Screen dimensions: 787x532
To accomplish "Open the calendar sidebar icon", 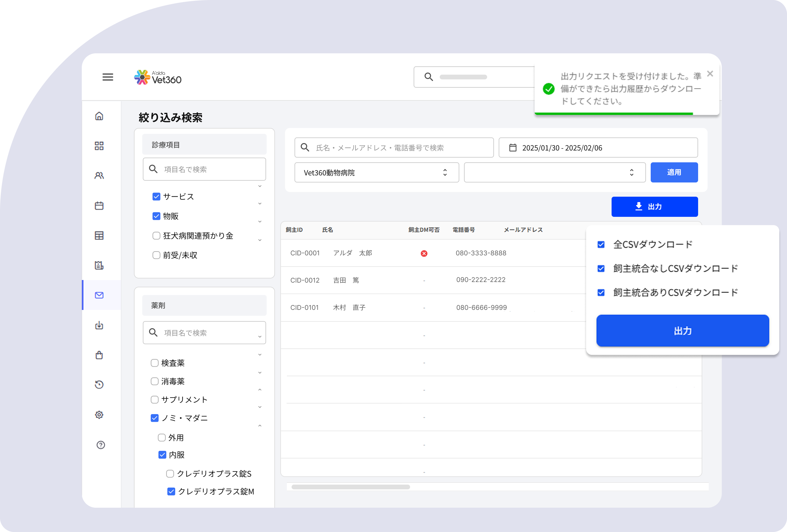I will point(99,205).
